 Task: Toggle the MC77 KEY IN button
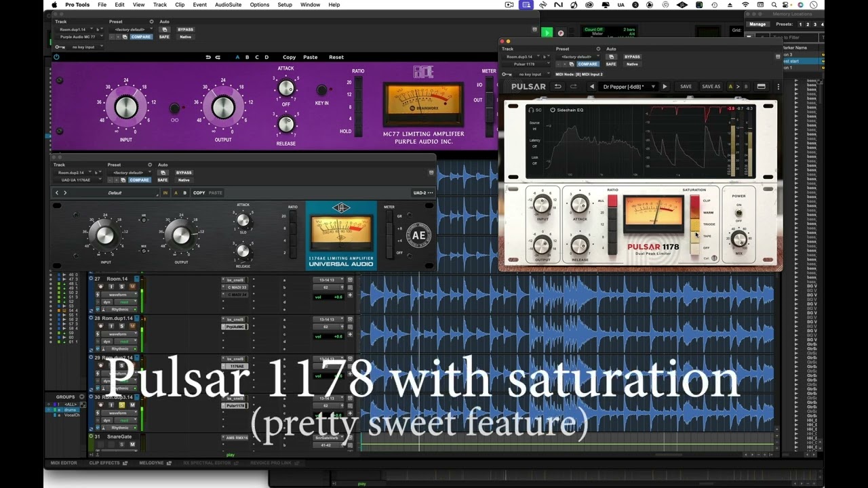[321, 89]
